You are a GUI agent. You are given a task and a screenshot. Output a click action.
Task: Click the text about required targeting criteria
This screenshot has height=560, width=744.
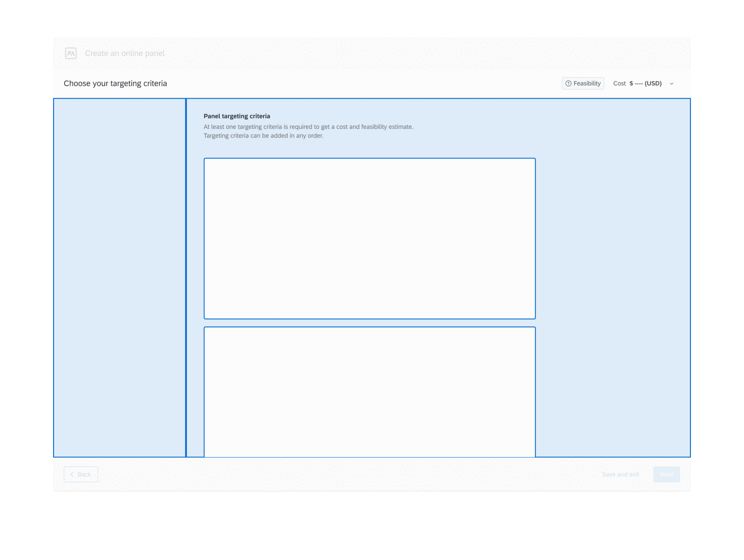(308, 127)
